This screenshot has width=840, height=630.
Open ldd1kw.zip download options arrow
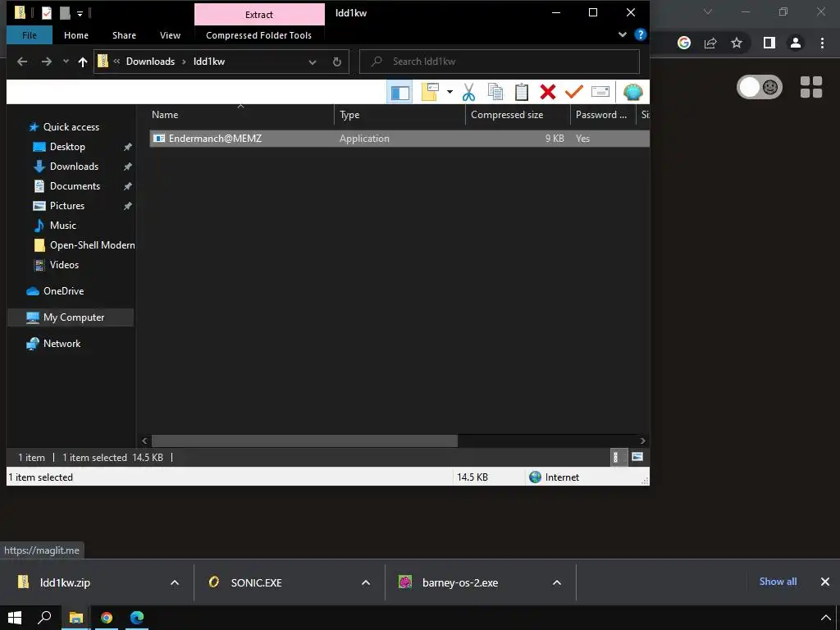pyautogui.click(x=175, y=582)
